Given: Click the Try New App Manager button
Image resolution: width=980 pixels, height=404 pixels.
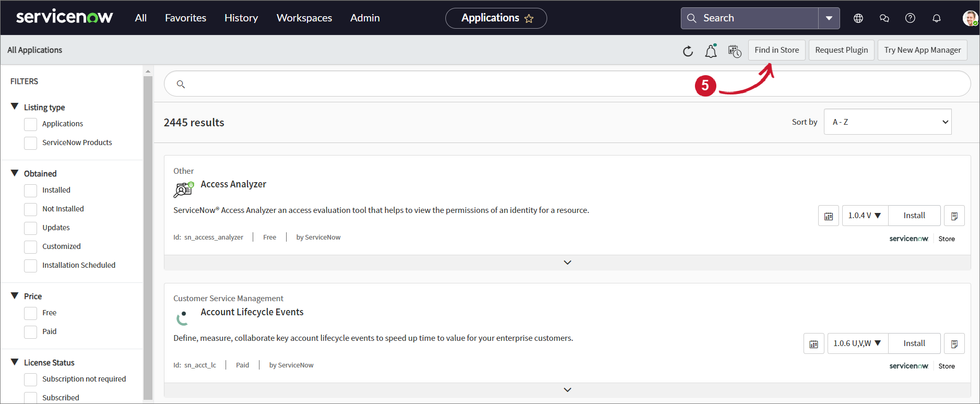Looking at the screenshot, I should click(x=923, y=50).
